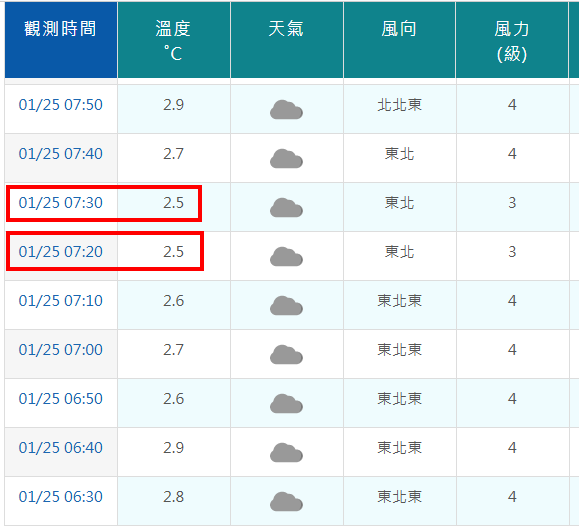Select the cloud icon for 01/25 07:00
The width and height of the screenshot is (579, 526).
[x=286, y=355]
